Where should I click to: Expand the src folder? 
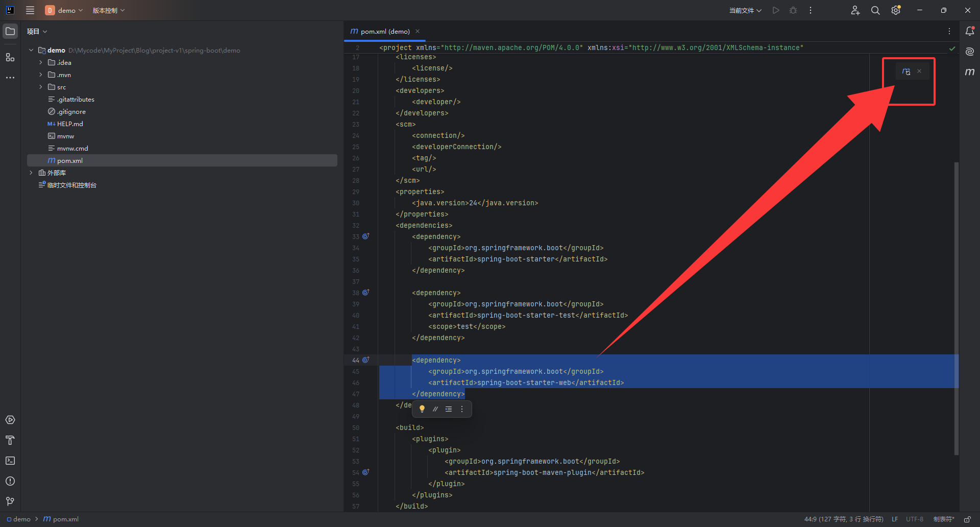(41, 87)
